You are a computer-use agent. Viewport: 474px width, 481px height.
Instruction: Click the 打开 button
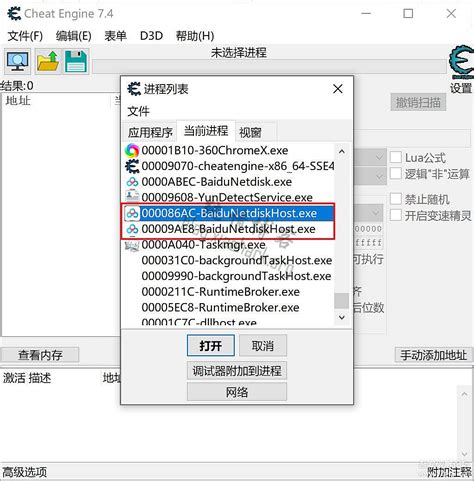pos(211,346)
